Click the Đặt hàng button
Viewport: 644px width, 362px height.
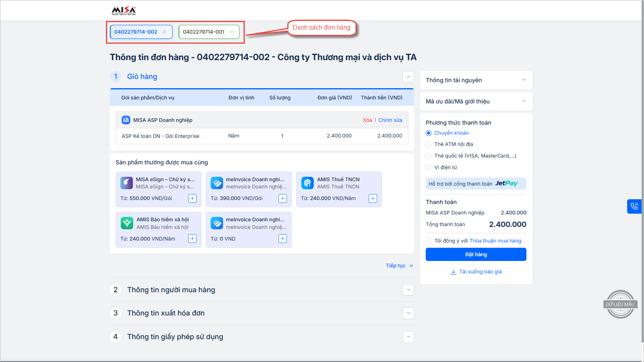(476, 255)
